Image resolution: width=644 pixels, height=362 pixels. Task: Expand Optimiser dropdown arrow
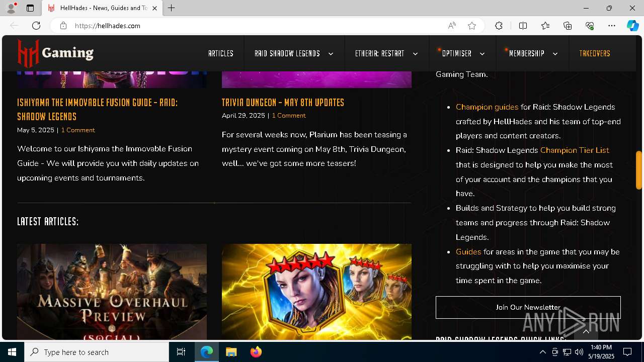482,54
